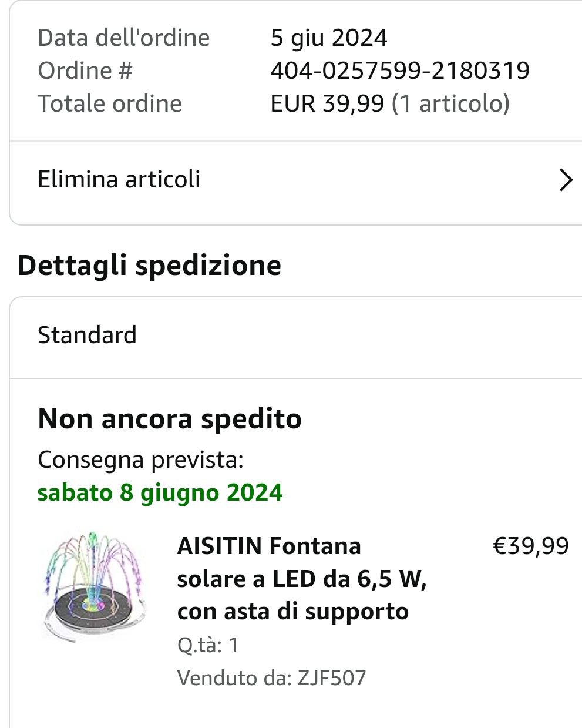
Task: Click the Q.tà: 1 quantity text
Action: 208,645
